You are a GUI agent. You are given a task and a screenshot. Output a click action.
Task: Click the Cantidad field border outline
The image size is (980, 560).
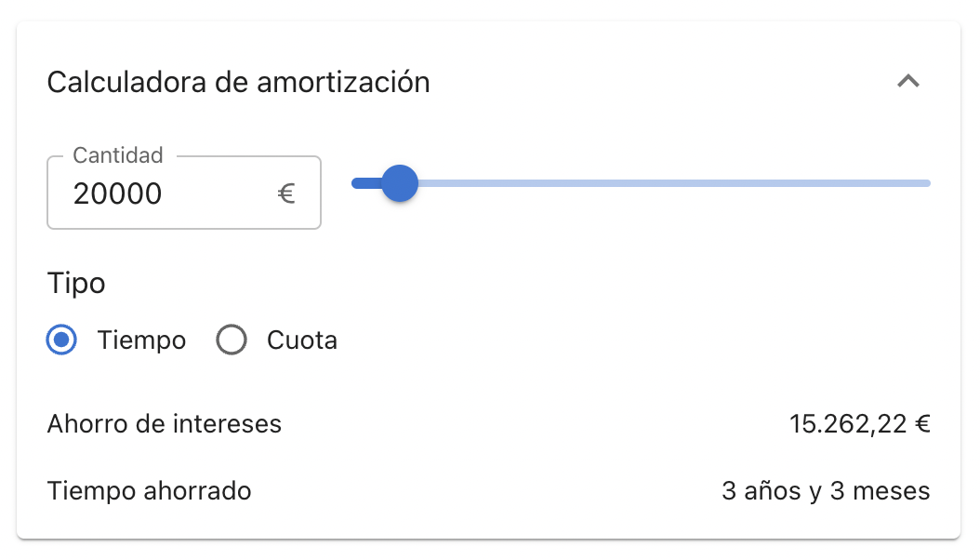183,226
